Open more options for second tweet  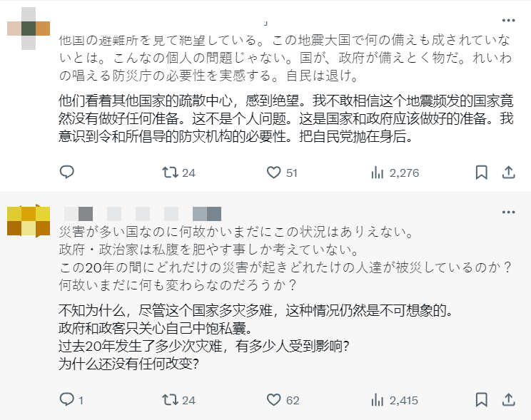coord(508,212)
